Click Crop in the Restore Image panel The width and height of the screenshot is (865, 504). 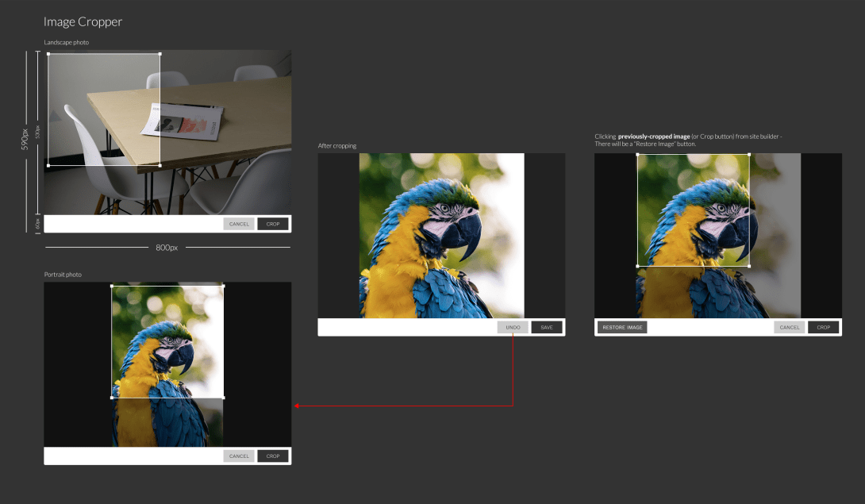823,327
